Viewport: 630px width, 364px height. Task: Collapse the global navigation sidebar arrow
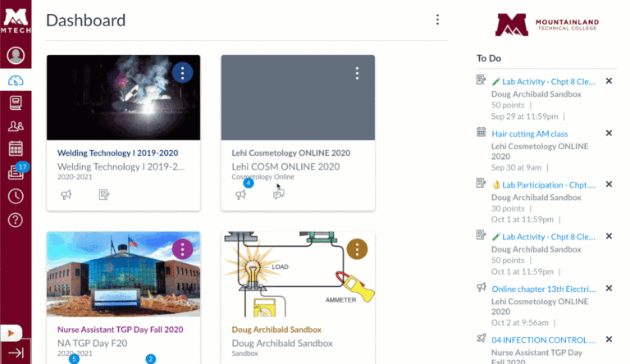point(15,353)
